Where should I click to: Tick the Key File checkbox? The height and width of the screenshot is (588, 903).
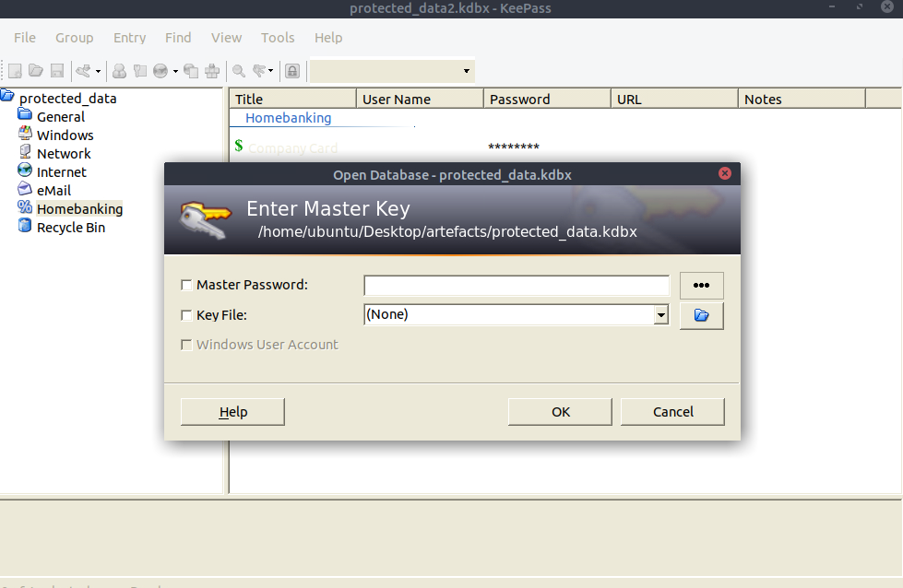(x=187, y=315)
